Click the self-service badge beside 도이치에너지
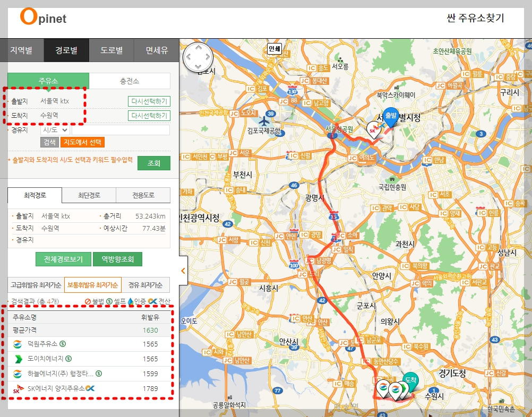The height and width of the screenshot is (417, 532). coord(68,358)
